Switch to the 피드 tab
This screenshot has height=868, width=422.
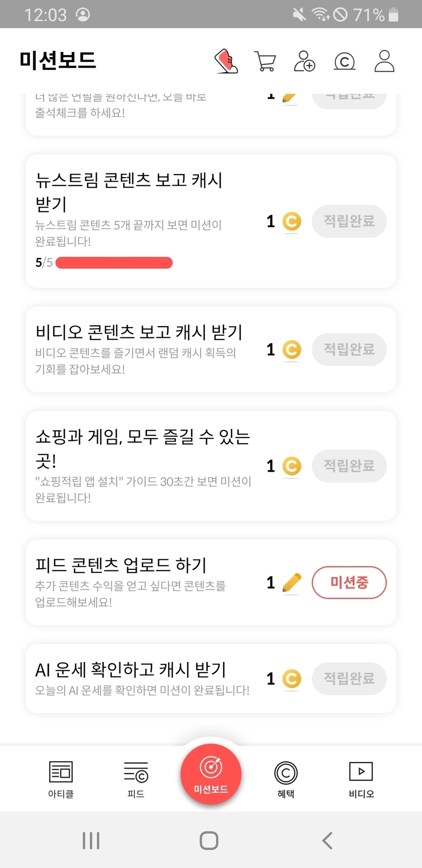(136, 778)
